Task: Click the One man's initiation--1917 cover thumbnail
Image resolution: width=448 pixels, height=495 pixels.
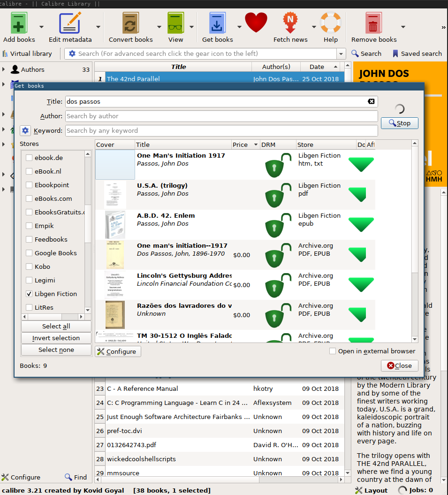Action: [x=115, y=254]
